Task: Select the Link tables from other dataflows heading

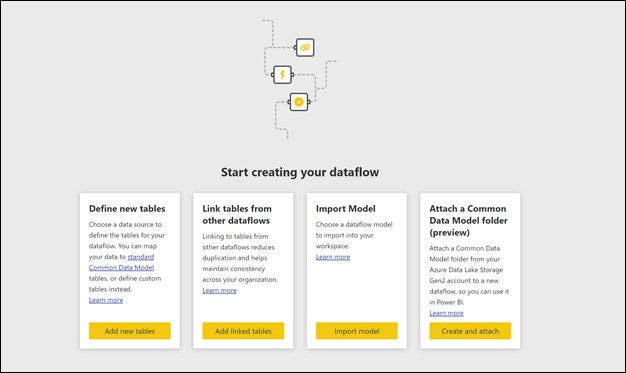Action: (x=237, y=214)
